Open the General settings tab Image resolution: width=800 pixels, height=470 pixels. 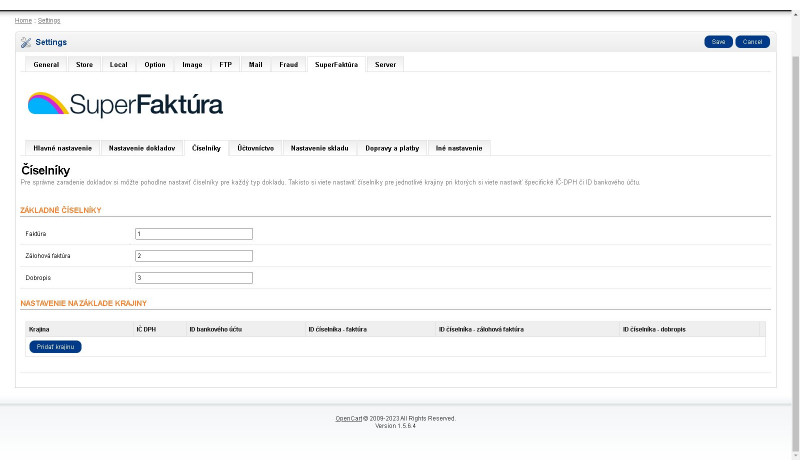[x=46, y=65]
